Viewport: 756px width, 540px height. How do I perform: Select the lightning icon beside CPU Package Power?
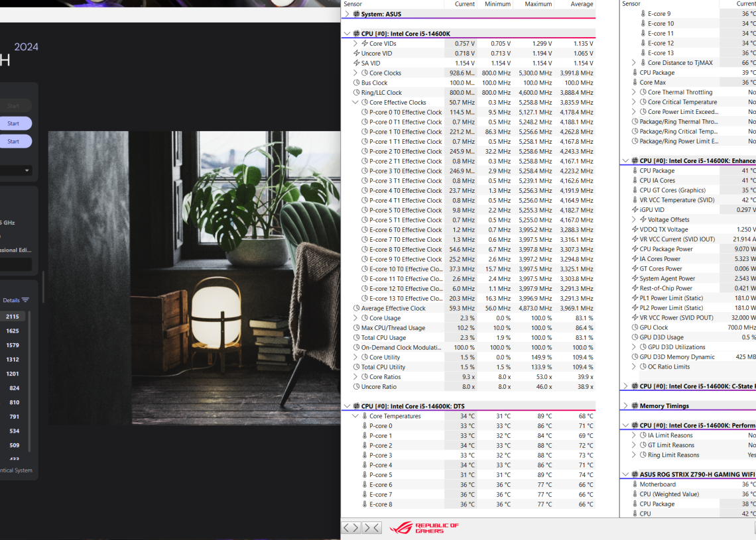(x=635, y=249)
